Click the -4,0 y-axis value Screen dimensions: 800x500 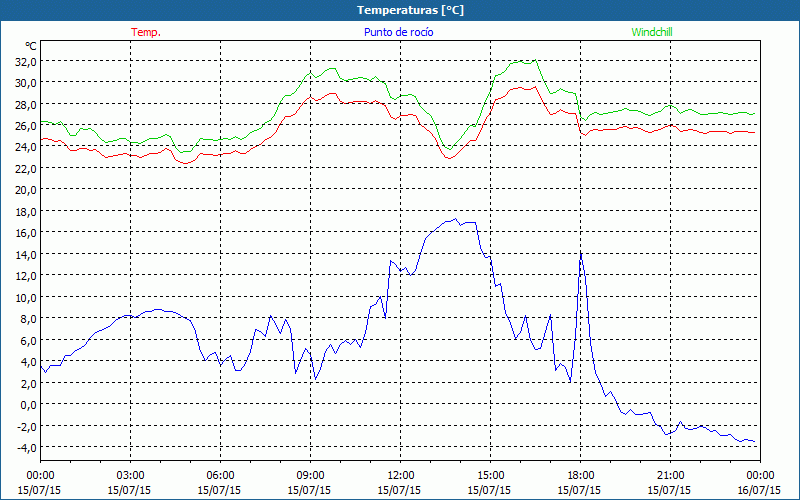tap(28, 447)
